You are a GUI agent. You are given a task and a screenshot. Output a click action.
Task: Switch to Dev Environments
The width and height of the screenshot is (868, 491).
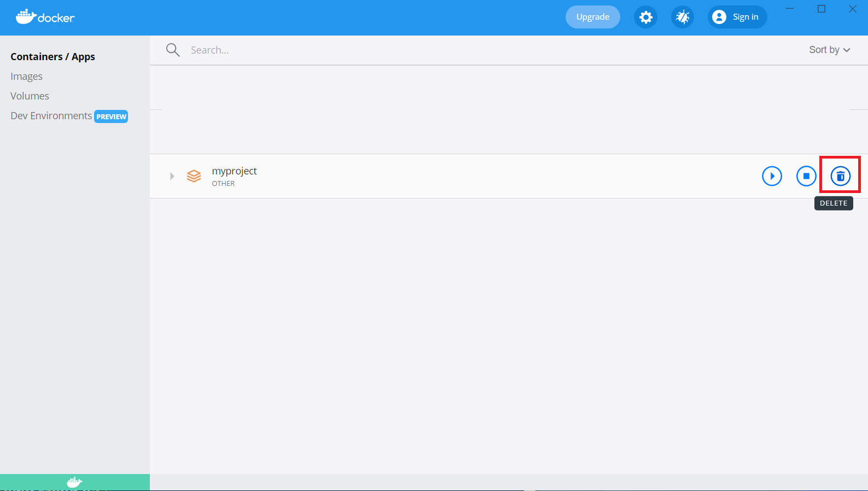[x=51, y=116]
